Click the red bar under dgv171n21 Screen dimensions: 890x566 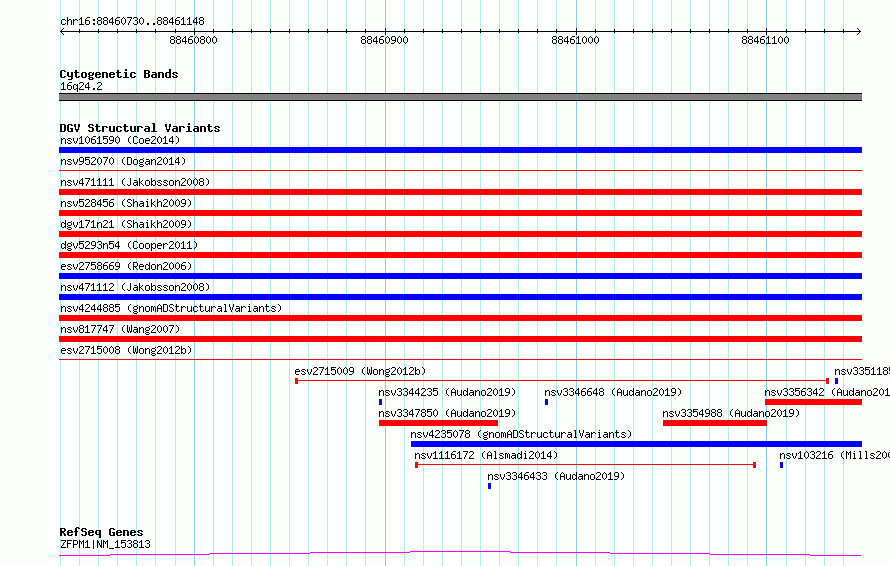tap(460, 234)
